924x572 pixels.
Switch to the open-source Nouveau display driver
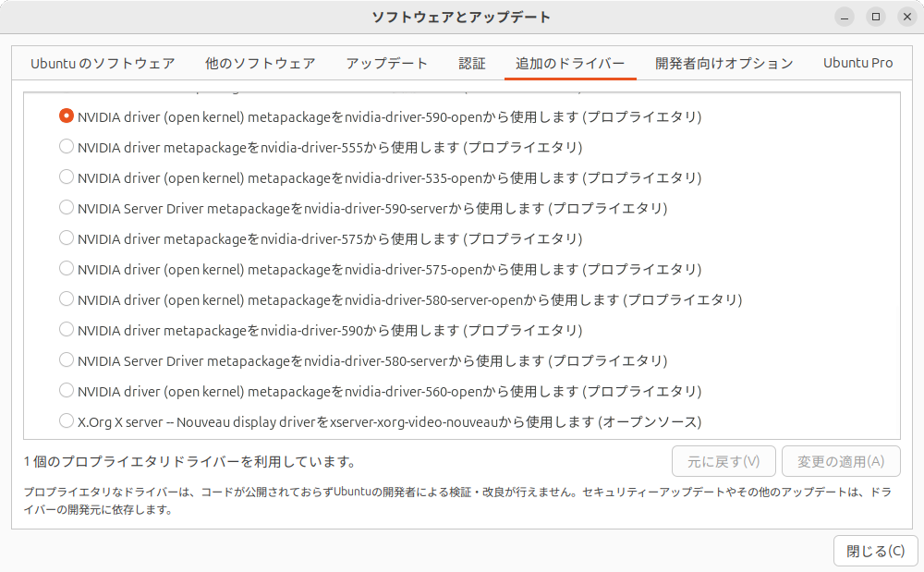point(67,420)
